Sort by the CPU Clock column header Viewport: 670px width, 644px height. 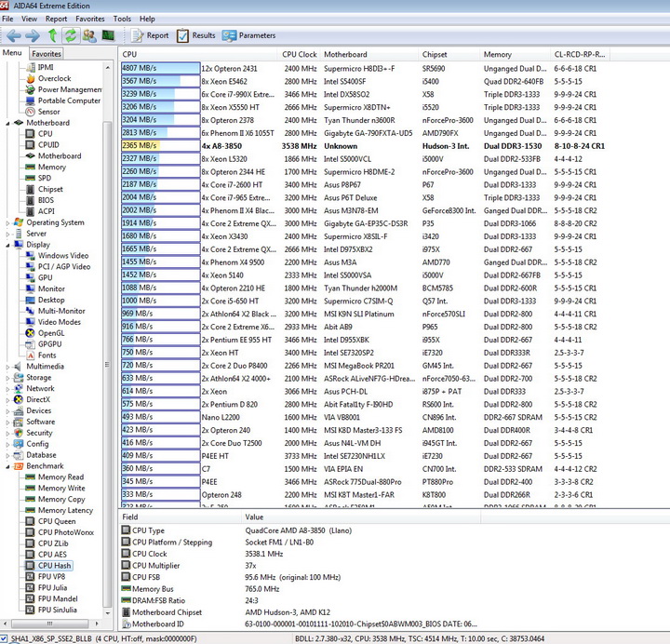pyautogui.click(x=299, y=54)
